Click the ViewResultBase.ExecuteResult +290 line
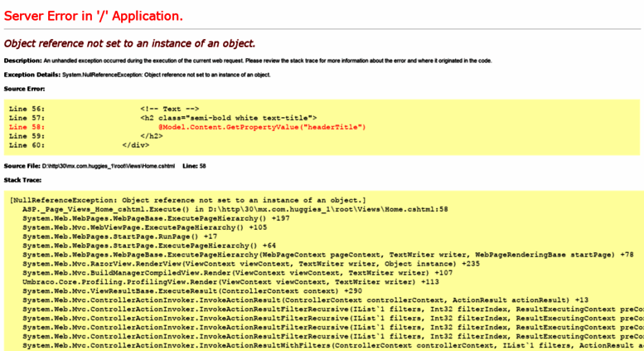The height and width of the screenshot is (351, 644). click(192, 291)
